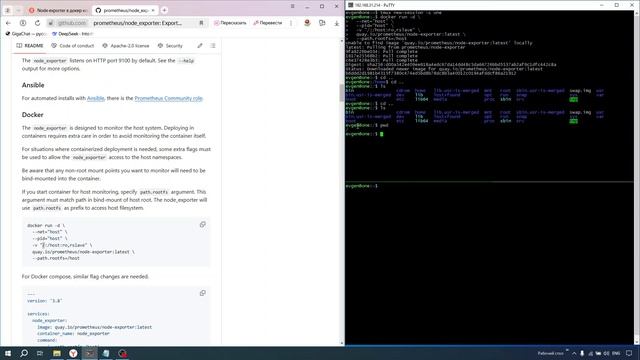
Task: Reload the GitHub page
Action: pyautogui.click(x=37, y=23)
